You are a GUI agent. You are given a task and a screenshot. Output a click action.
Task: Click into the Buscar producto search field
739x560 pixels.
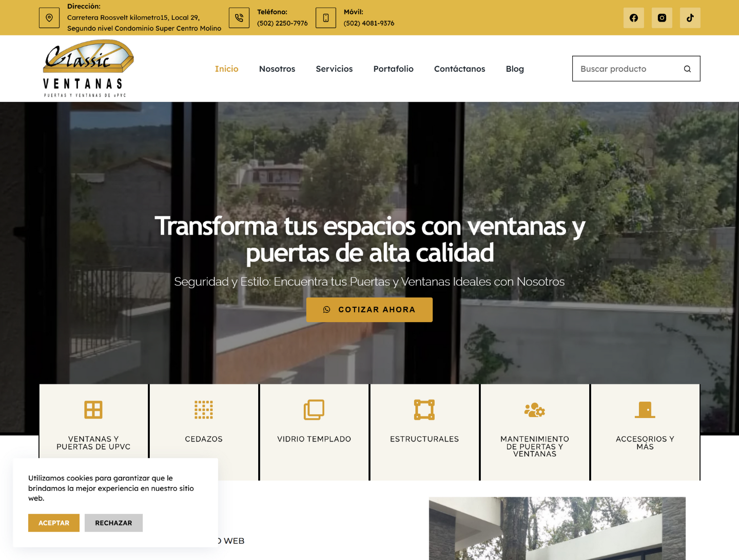626,69
